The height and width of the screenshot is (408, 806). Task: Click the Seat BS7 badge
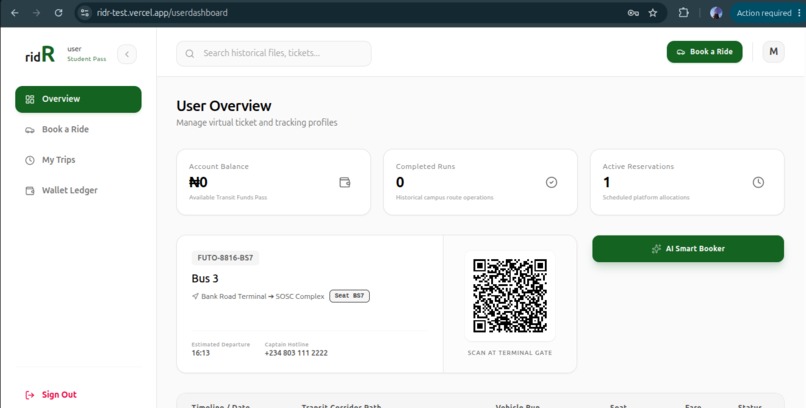point(349,296)
